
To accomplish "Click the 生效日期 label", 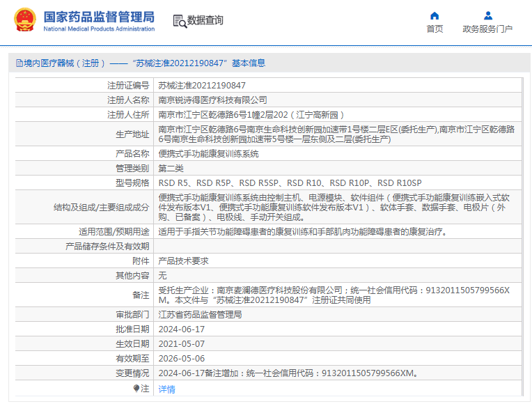I will point(132,344).
